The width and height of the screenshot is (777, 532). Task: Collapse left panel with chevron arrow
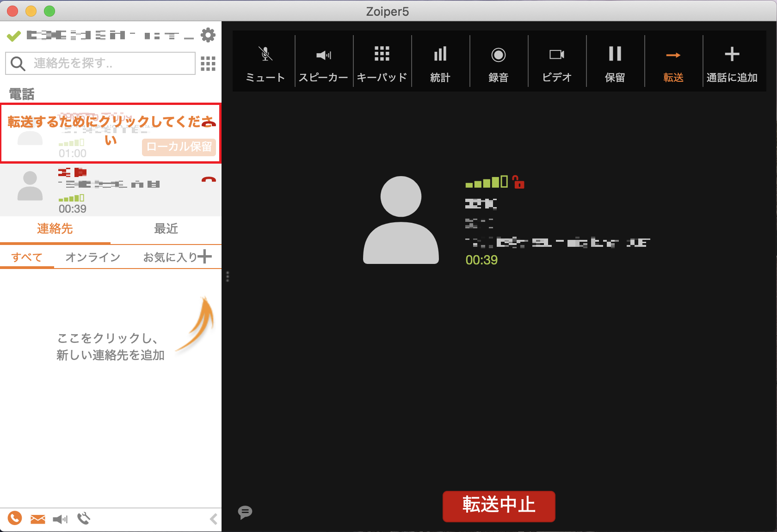tap(214, 519)
